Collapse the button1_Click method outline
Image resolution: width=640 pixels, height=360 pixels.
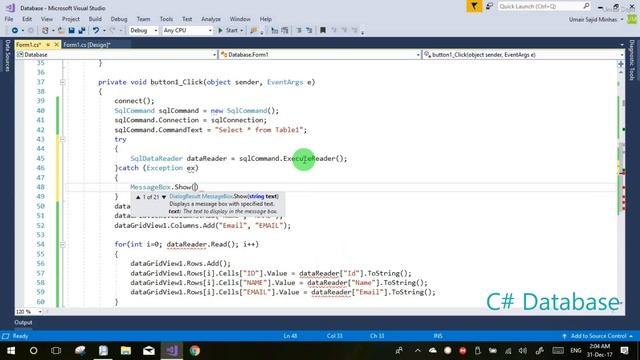click(62, 82)
